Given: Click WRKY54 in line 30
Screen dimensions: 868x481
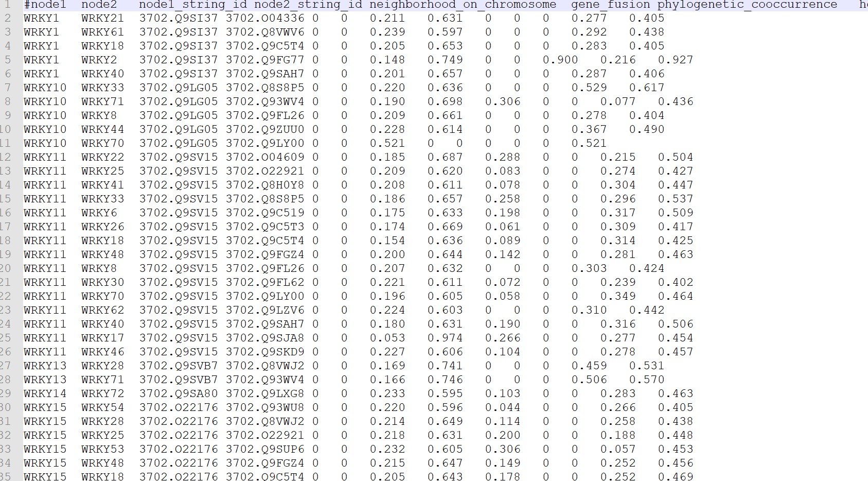Looking at the screenshot, I should pos(102,407).
